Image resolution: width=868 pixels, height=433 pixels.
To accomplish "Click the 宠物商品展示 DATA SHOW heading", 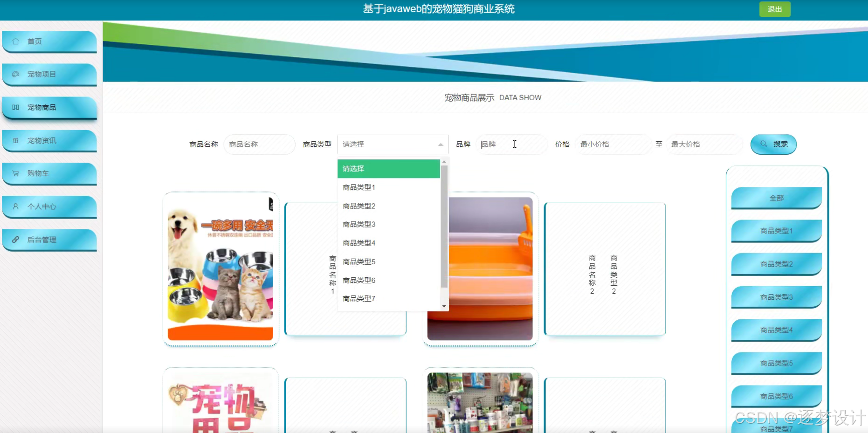I will [493, 98].
